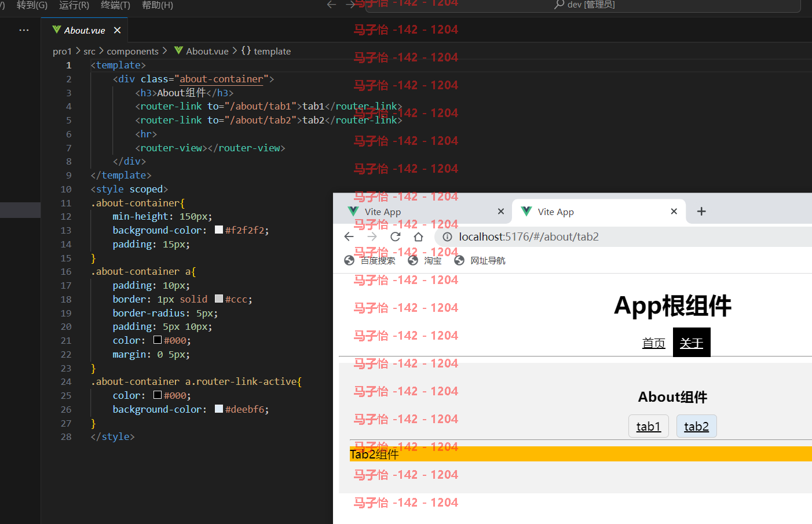Click the 首页 navigation link
The height and width of the screenshot is (524, 812).
(x=654, y=343)
